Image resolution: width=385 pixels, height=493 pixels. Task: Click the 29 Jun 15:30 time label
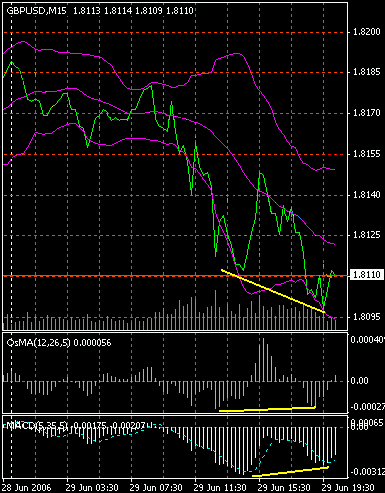[x=284, y=488]
